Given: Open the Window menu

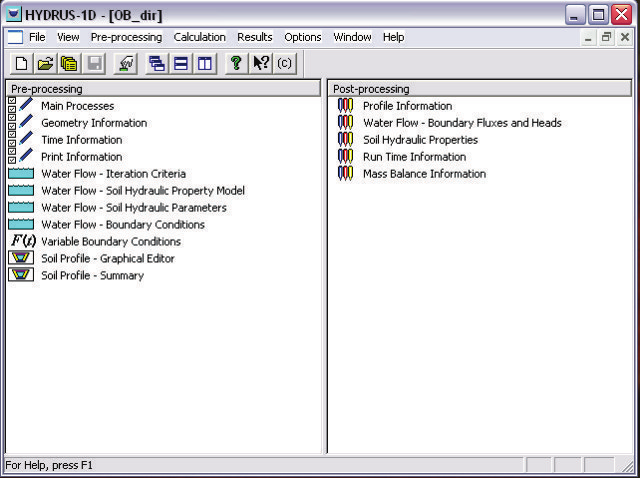Looking at the screenshot, I should point(352,37).
